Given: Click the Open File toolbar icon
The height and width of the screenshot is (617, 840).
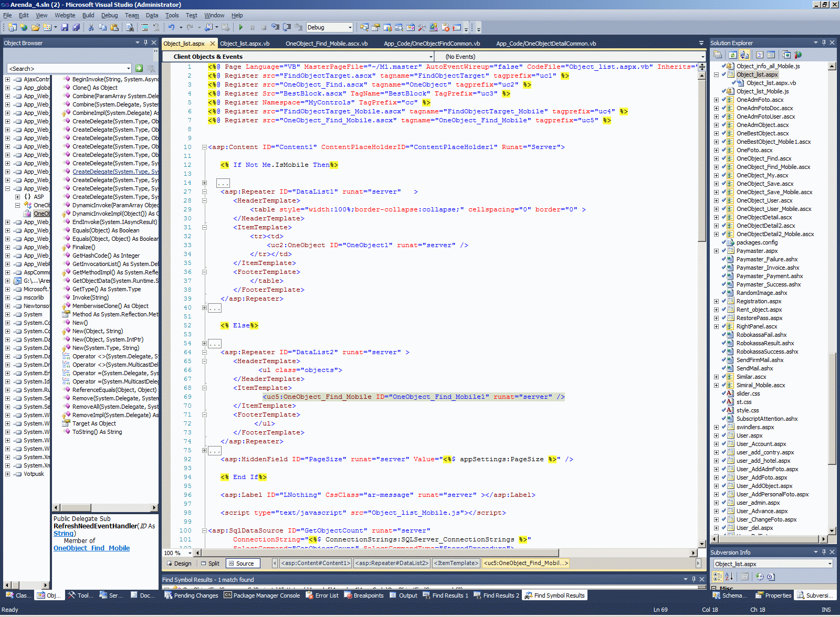Looking at the screenshot, I should point(36,27).
